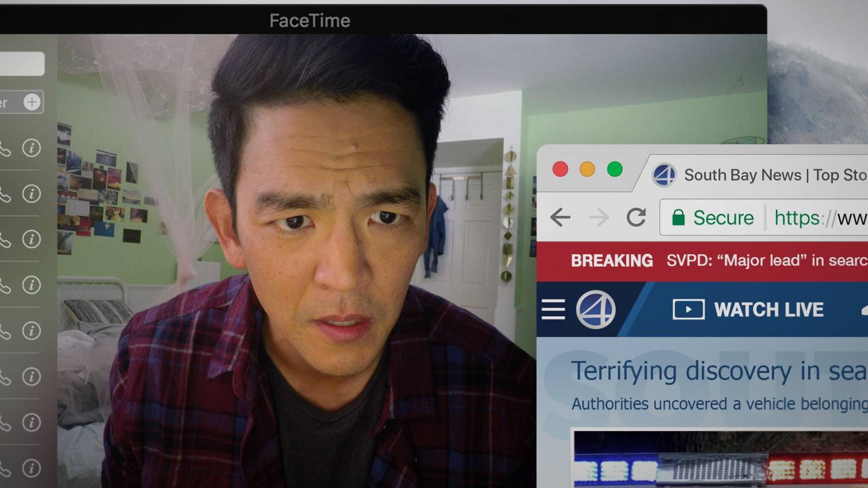Open info for the second FaceTime contact
The image size is (868, 488).
pyautogui.click(x=31, y=194)
